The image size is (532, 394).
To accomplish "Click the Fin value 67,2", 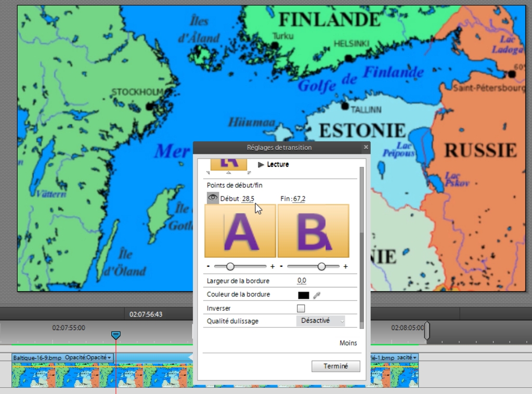I will [x=299, y=199].
